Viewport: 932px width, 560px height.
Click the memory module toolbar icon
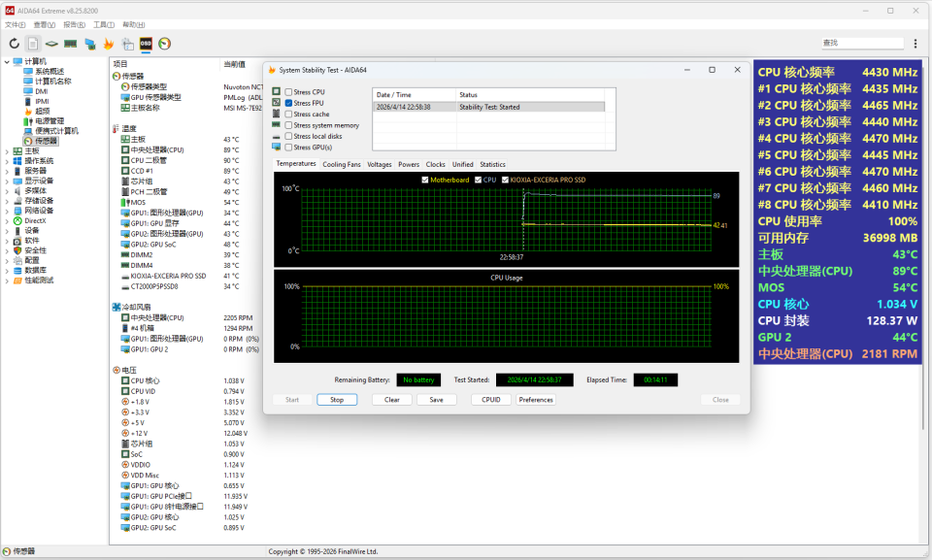[x=71, y=44]
